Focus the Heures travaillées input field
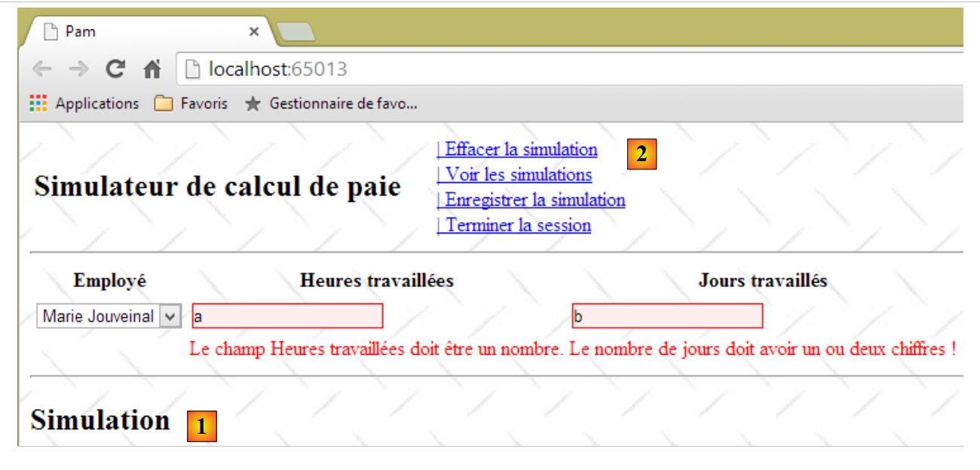The width and height of the screenshot is (980, 470). [x=288, y=316]
